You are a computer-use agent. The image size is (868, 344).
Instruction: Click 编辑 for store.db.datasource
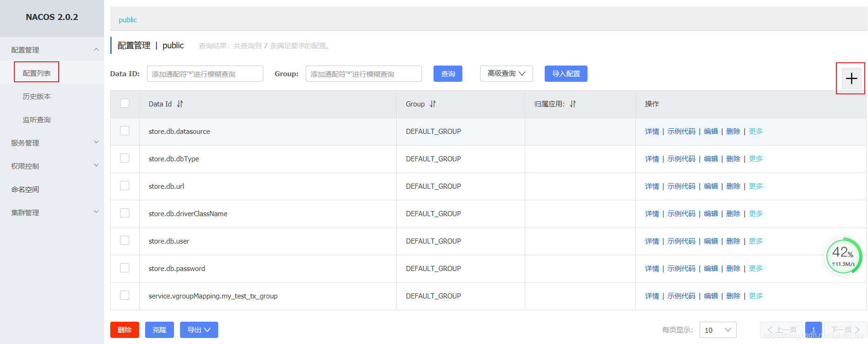[x=711, y=132]
